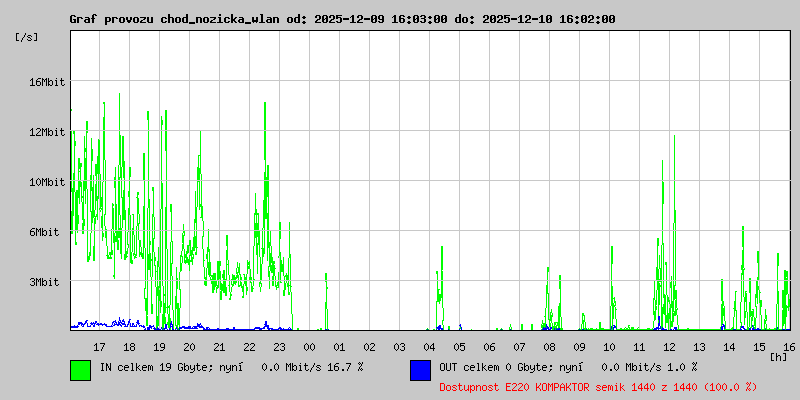Click the 09 hour axis label

pos(580,347)
